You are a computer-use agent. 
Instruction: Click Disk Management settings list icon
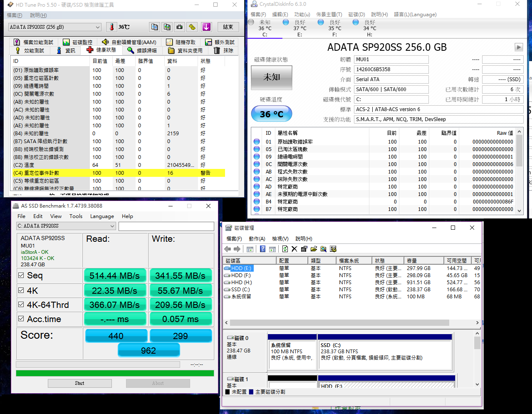tap(333, 249)
